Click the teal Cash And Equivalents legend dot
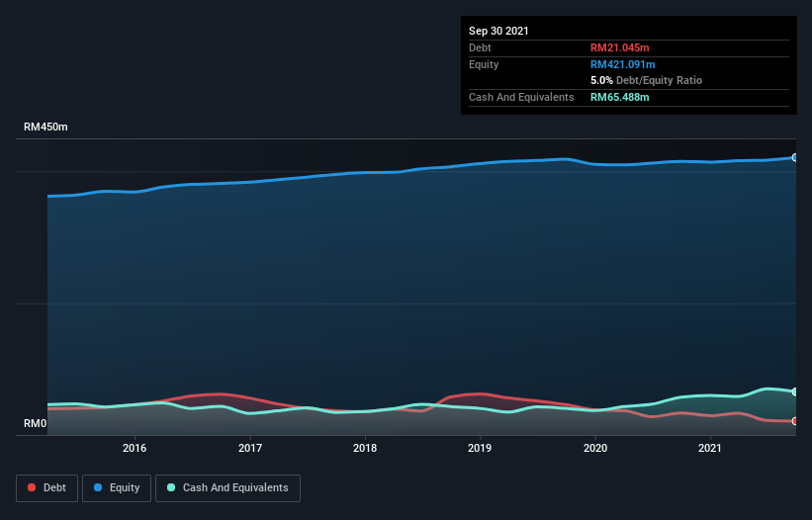This screenshot has height=520, width=812. pos(171,487)
